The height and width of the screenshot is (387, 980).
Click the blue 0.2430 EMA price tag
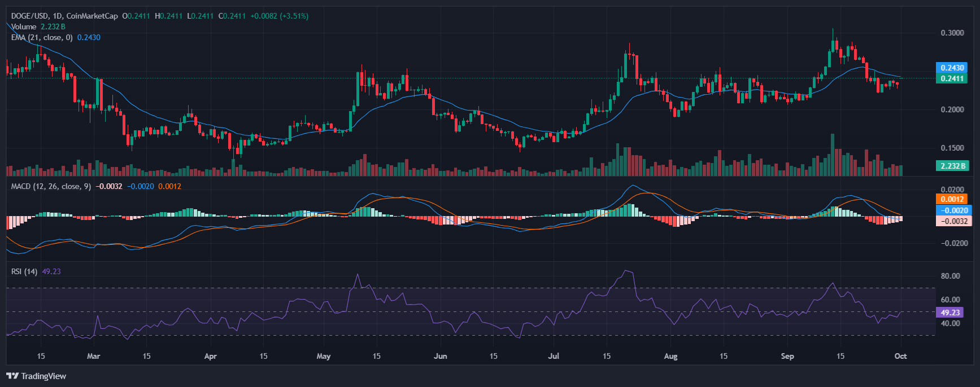pyautogui.click(x=952, y=68)
